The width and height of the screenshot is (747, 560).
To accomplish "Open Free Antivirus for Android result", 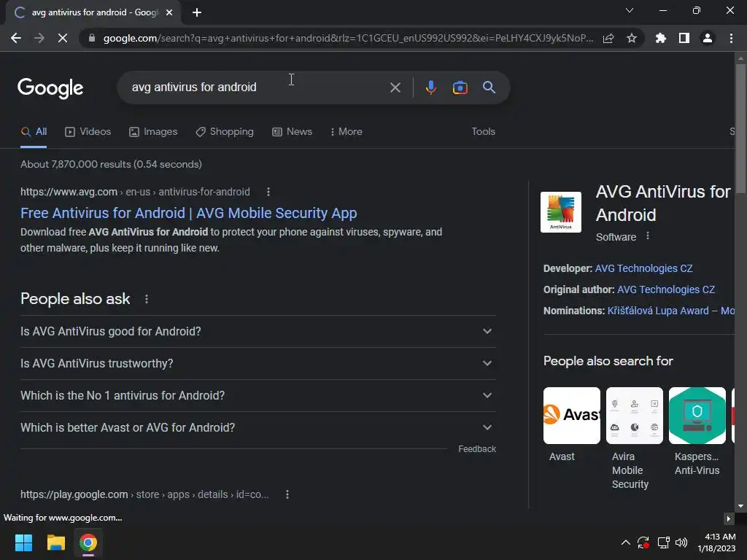I will (189, 214).
